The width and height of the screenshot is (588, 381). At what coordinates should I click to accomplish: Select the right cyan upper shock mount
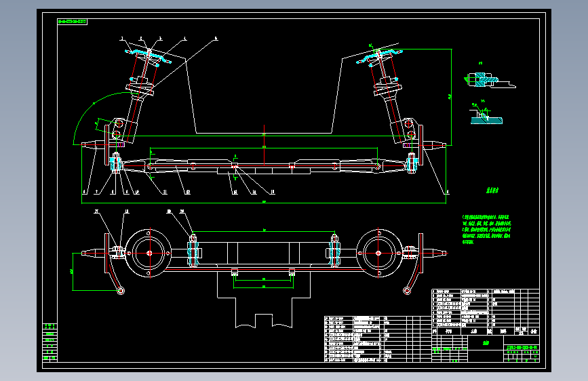point(379,57)
